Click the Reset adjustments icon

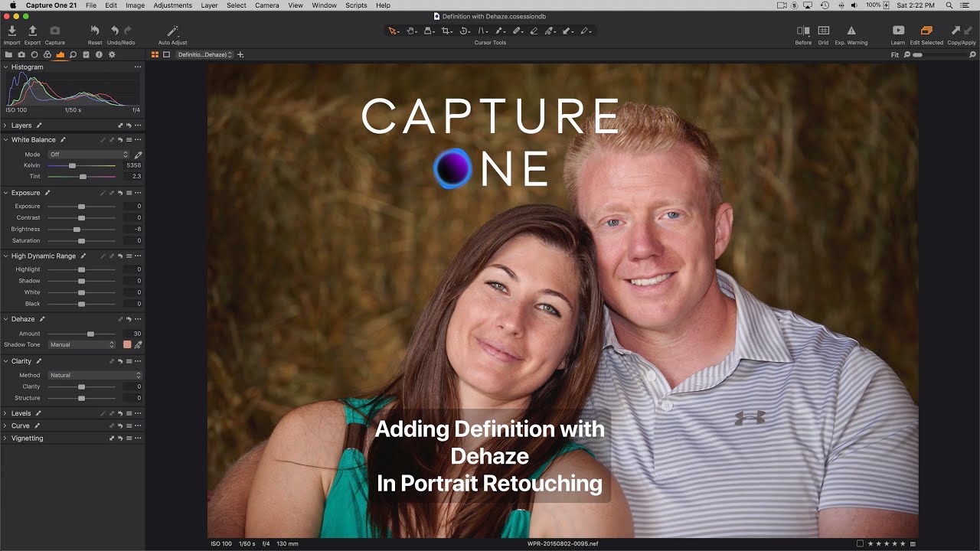(95, 31)
